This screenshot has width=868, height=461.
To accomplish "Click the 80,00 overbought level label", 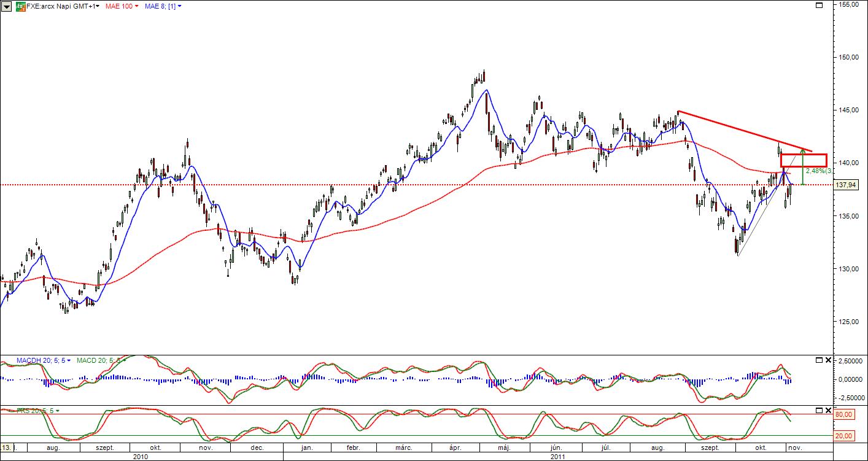I will (845, 415).
